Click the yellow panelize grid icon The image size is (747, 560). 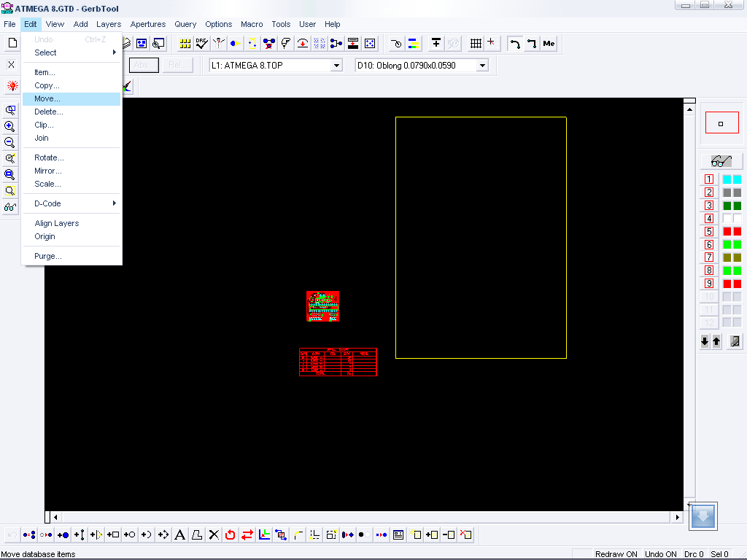[185, 43]
